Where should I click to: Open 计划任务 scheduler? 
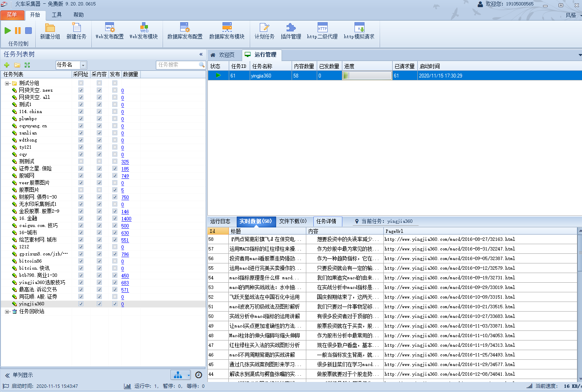pos(264,31)
